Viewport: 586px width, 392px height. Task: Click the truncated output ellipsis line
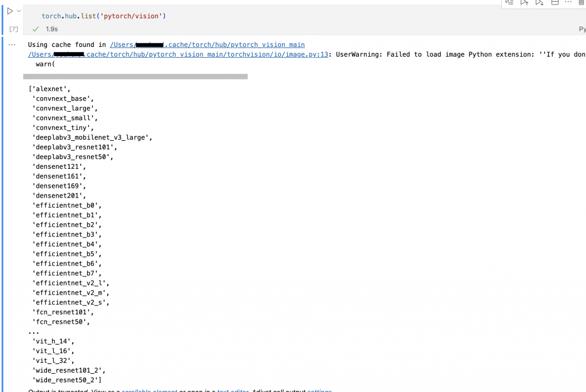[34, 332]
